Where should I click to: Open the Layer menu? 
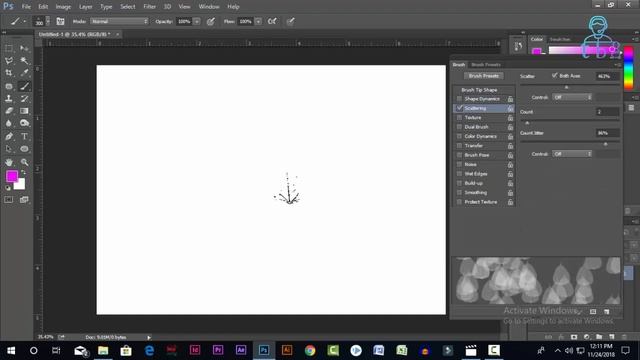coord(85,7)
